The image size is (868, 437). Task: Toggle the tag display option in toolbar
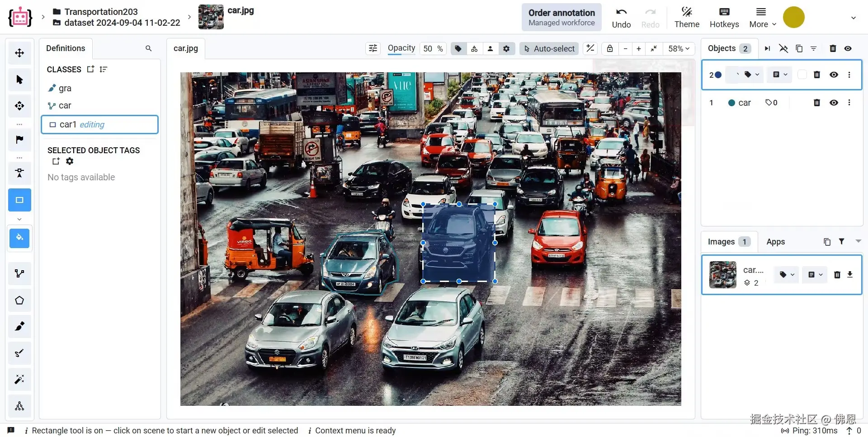pyautogui.click(x=458, y=48)
